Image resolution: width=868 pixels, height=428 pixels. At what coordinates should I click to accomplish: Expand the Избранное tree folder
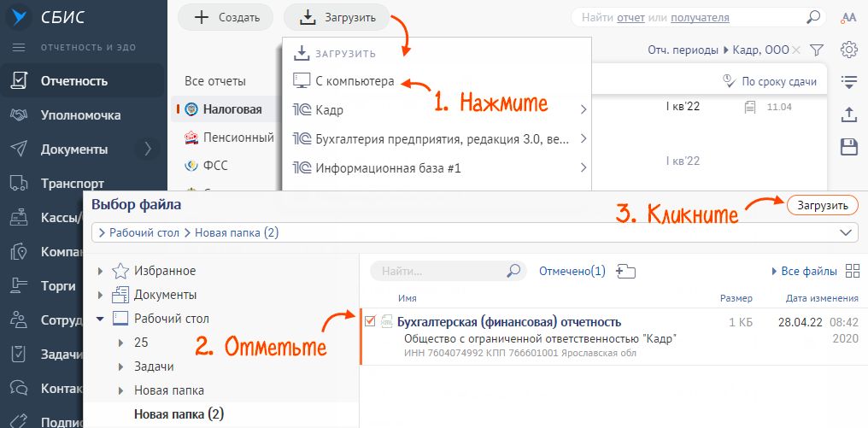click(102, 272)
